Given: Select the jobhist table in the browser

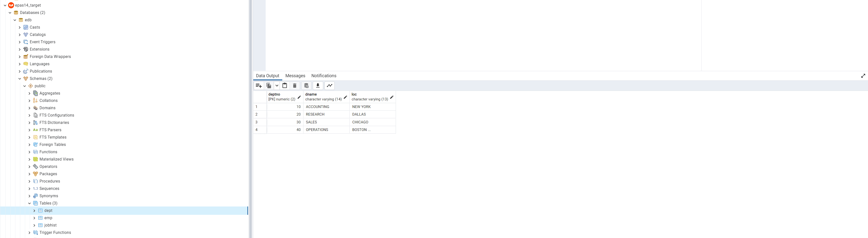Looking at the screenshot, I should 50,225.
